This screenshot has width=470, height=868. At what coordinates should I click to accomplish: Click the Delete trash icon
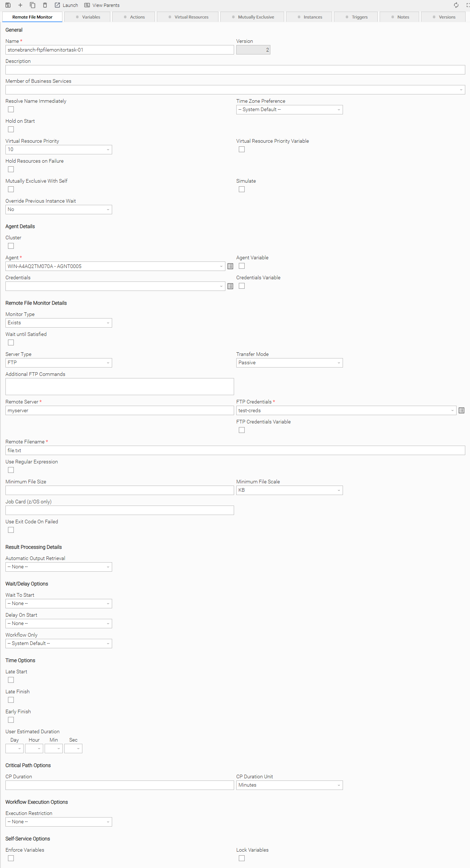pyautogui.click(x=45, y=5)
